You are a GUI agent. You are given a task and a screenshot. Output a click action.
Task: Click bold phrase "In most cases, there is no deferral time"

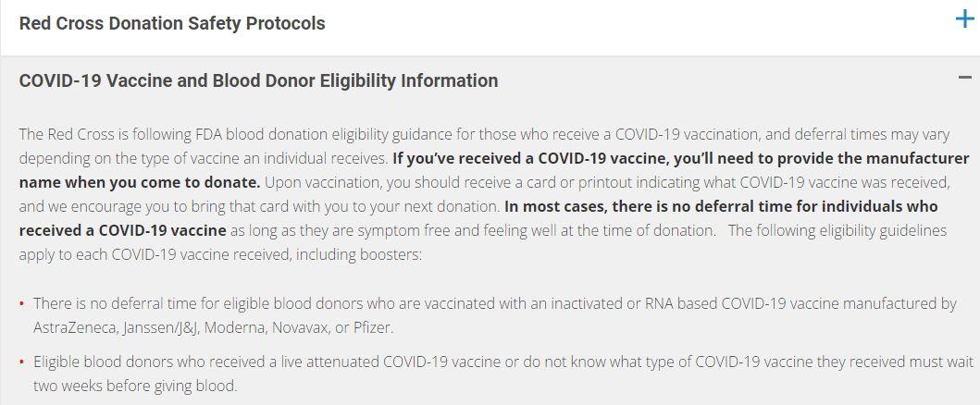[647, 206]
